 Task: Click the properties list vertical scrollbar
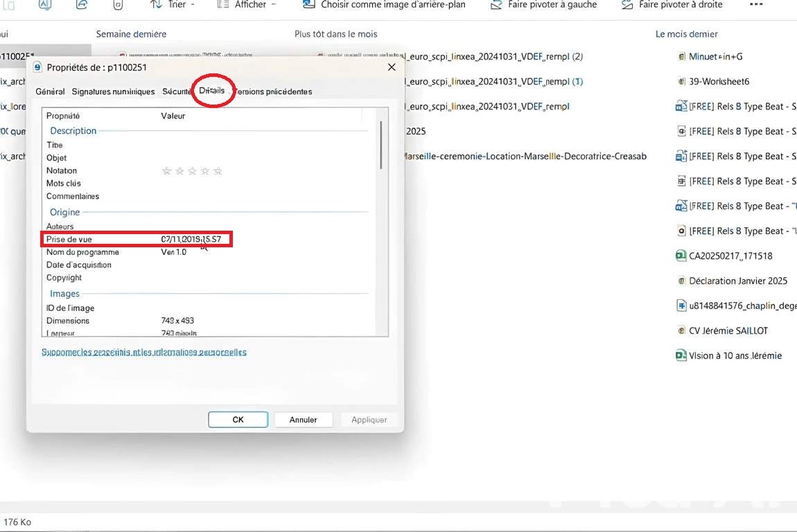[x=380, y=145]
